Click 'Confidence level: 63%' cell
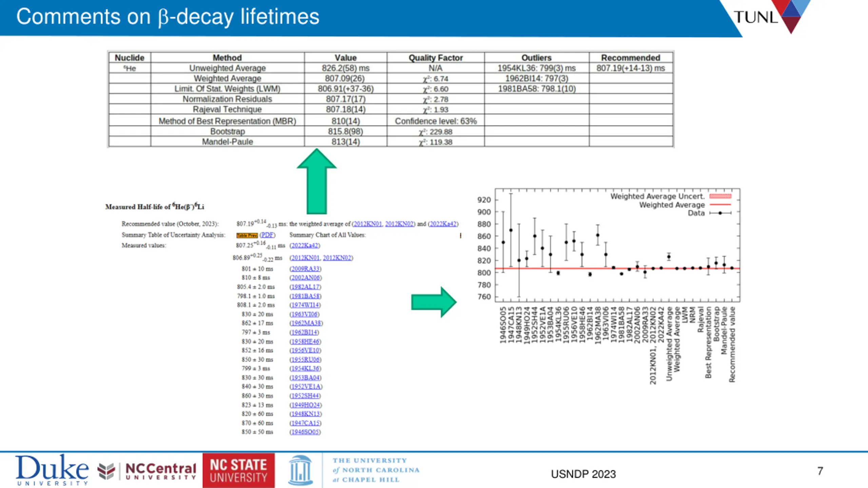This screenshot has width=868, height=488. [436, 121]
